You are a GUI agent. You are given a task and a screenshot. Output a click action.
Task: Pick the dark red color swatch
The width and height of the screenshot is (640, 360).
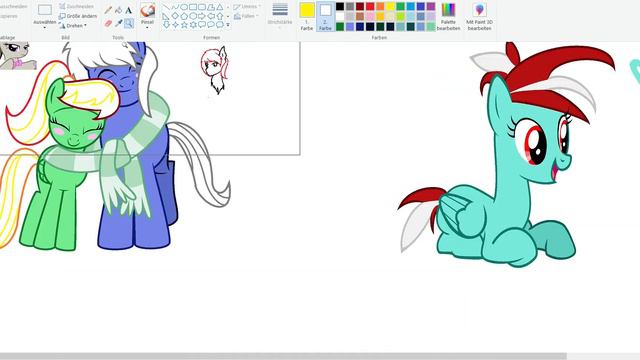(x=360, y=6)
